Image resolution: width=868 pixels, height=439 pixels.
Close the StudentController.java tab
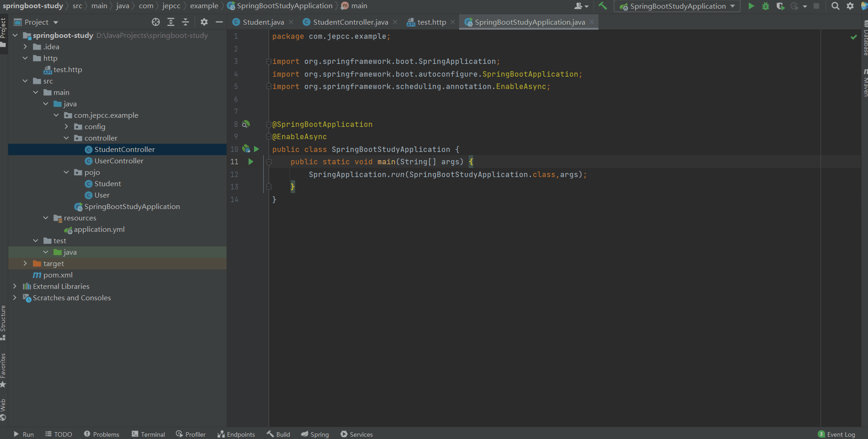point(395,22)
